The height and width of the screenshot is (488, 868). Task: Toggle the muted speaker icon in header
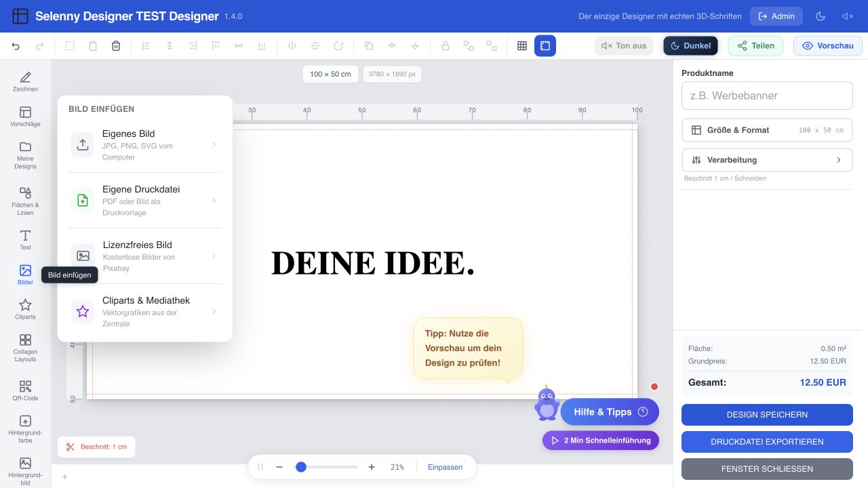pyautogui.click(x=848, y=16)
